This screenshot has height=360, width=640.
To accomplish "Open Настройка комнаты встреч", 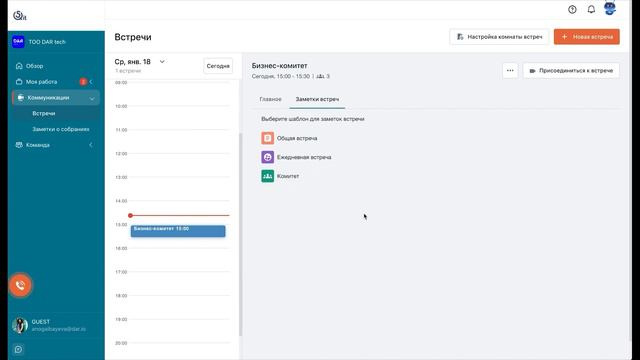I will [499, 37].
